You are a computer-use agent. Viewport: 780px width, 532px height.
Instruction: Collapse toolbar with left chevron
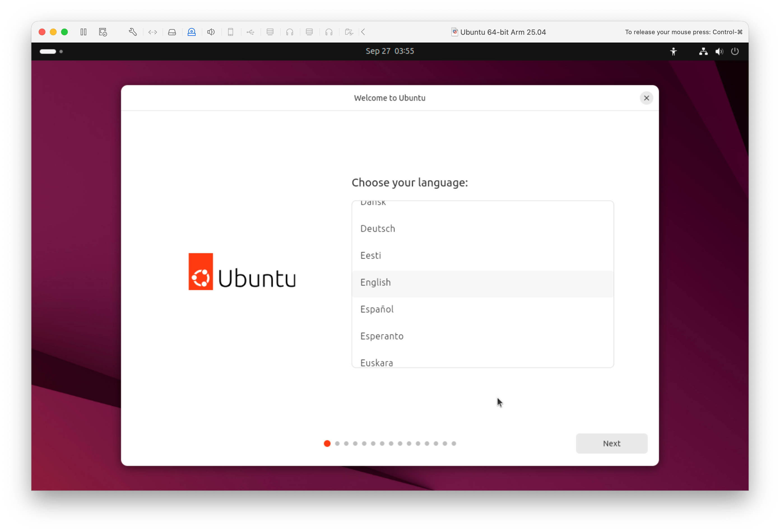pyautogui.click(x=363, y=32)
